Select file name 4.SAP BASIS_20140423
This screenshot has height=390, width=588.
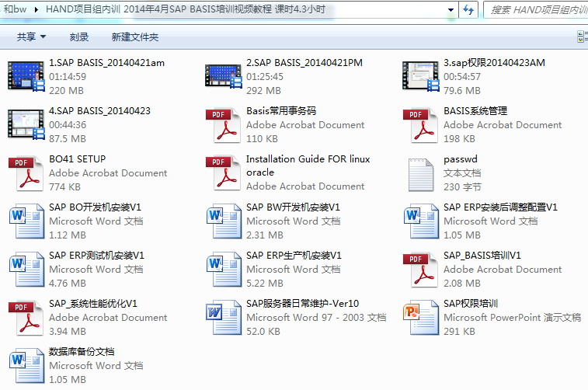pyautogui.click(x=99, y=111)
